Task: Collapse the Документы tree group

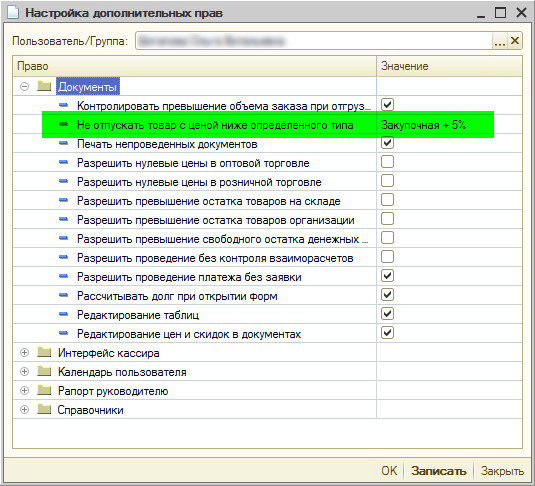Action: tap(24, 87)
